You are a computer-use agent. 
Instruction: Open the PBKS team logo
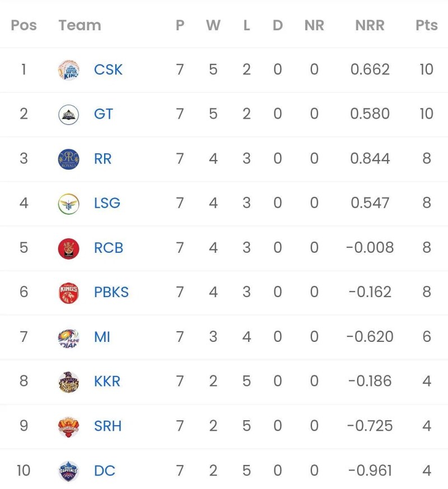click(68, 292)
